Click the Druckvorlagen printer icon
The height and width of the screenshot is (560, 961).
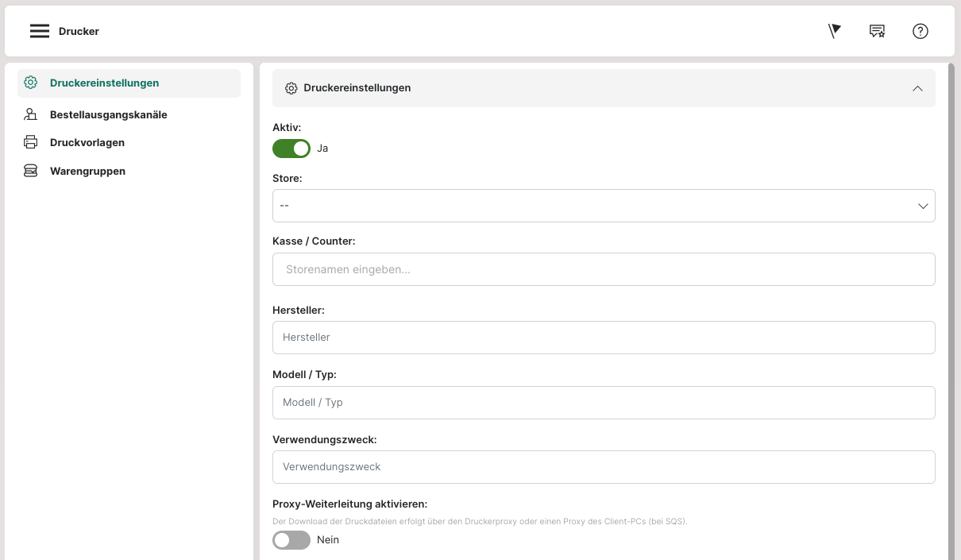click(x=31, y=142)
